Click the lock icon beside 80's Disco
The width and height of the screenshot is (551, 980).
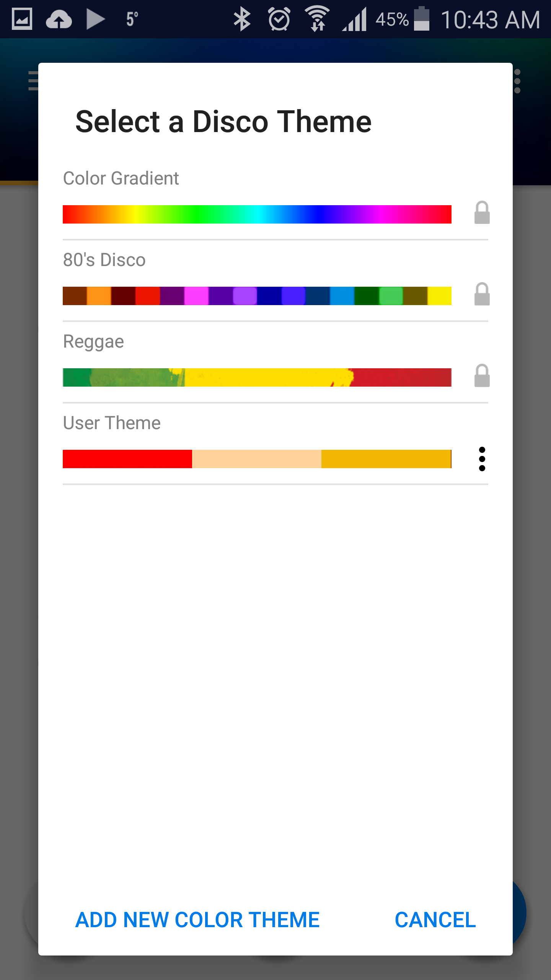(x=482, y=294)
